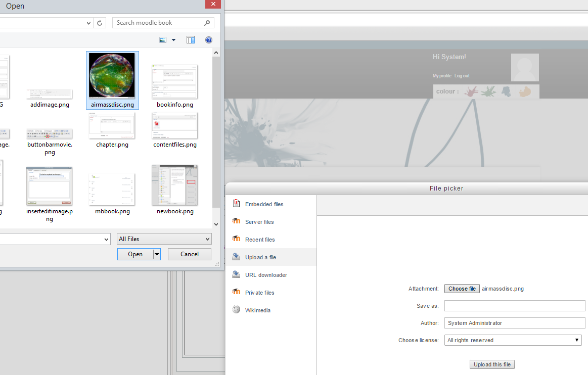Open the All Files type dropdown
The height and width of the screenshot is (375, 588).
coord(164,239)
